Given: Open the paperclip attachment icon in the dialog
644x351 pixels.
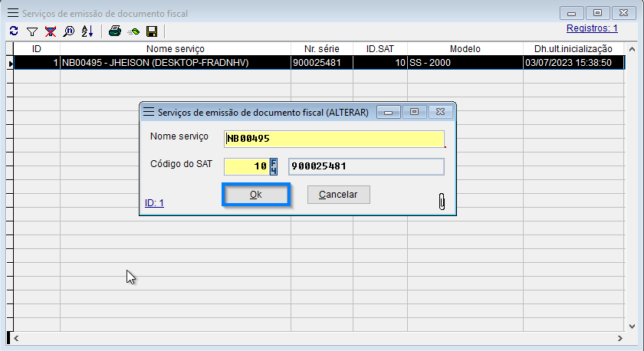Looking at the screenshot, I should click(x=442, y=202).
